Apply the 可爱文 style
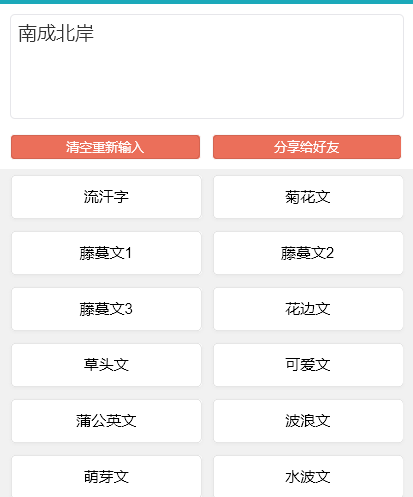 click(x=308, y=365)
